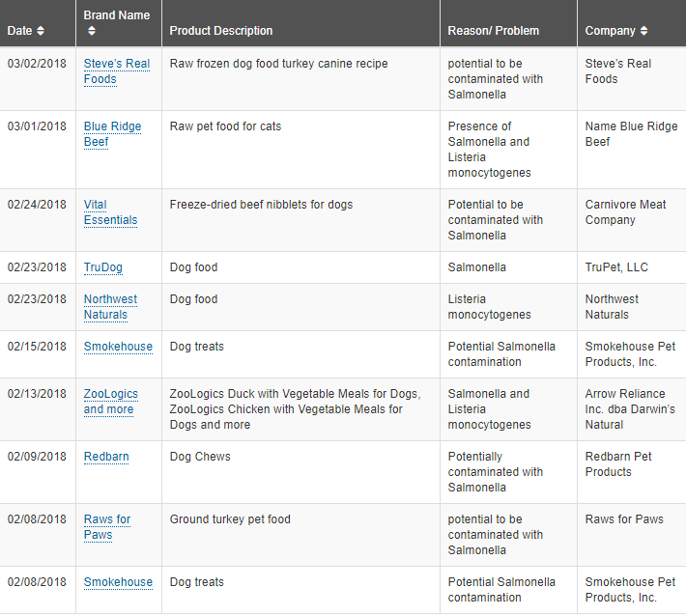Click 'Dog treats' in 02/15/2018 row
Viewport: 686px width, 616px height.
(x=196, y=347)
